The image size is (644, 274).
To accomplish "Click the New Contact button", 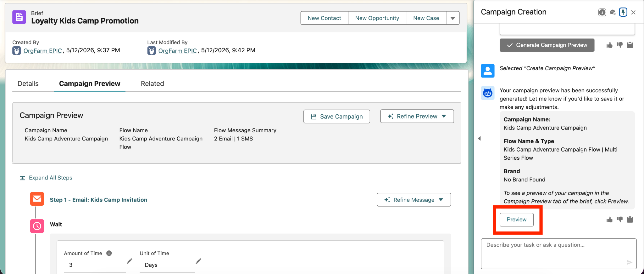I will (324, 18).
